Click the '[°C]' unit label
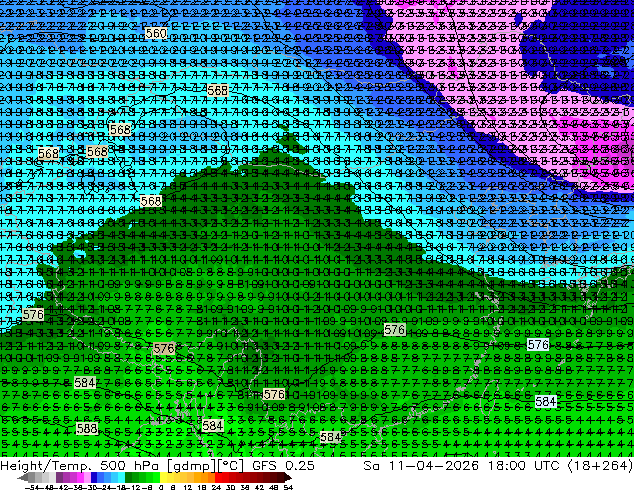This screenshot has width=634, height=490. [230, 466]
